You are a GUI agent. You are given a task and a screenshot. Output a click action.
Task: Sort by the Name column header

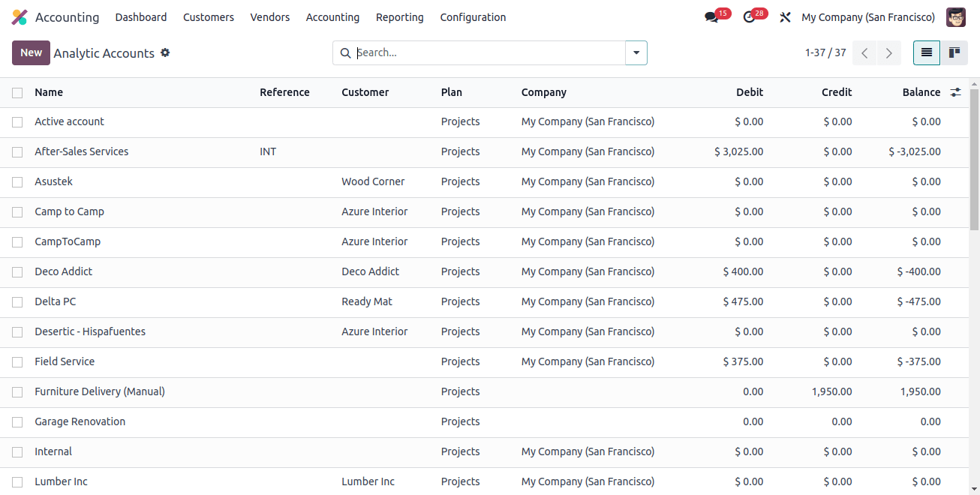click(49, 92)
